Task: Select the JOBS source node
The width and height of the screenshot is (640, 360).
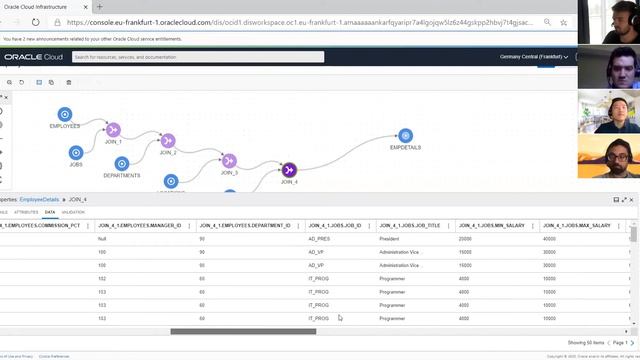Action: pos(76,153)
